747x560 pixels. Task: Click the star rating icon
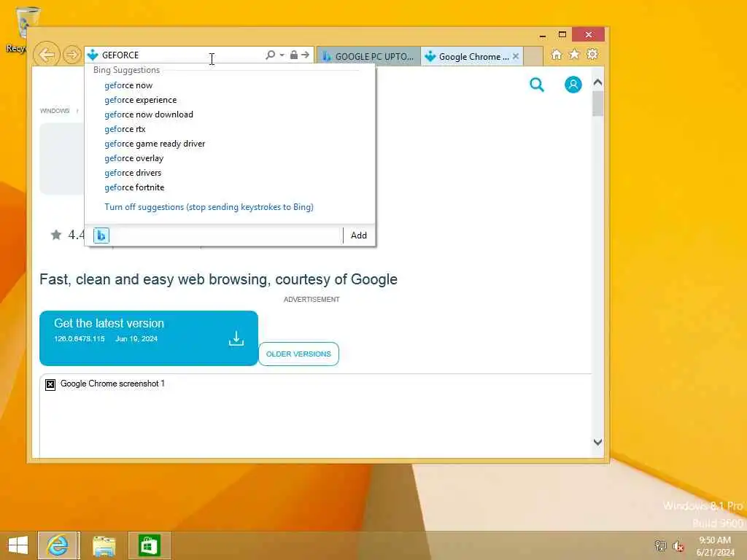(56, 235)
